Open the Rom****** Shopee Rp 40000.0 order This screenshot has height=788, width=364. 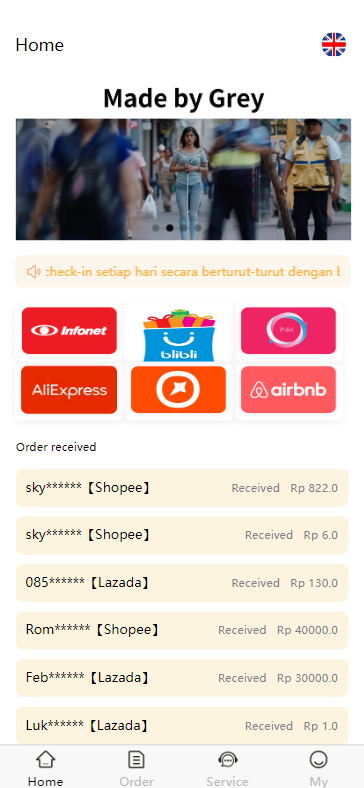click(x=182, y=630)
